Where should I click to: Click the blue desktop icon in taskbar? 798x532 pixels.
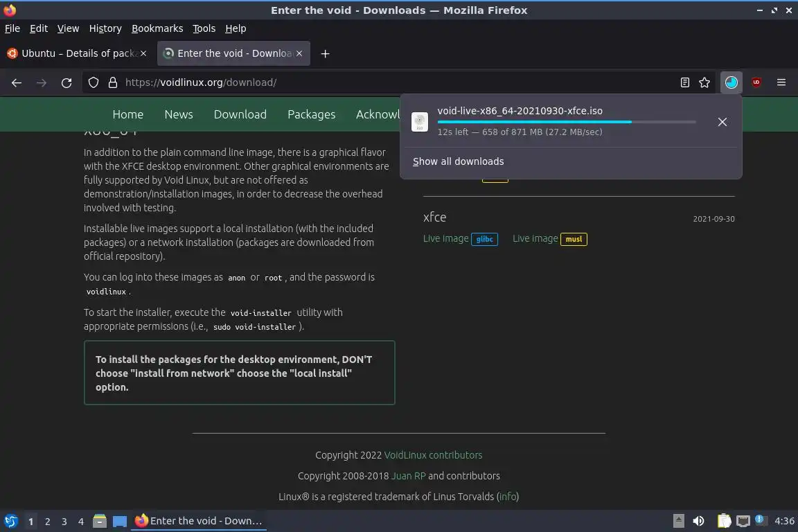pos(120,522)
